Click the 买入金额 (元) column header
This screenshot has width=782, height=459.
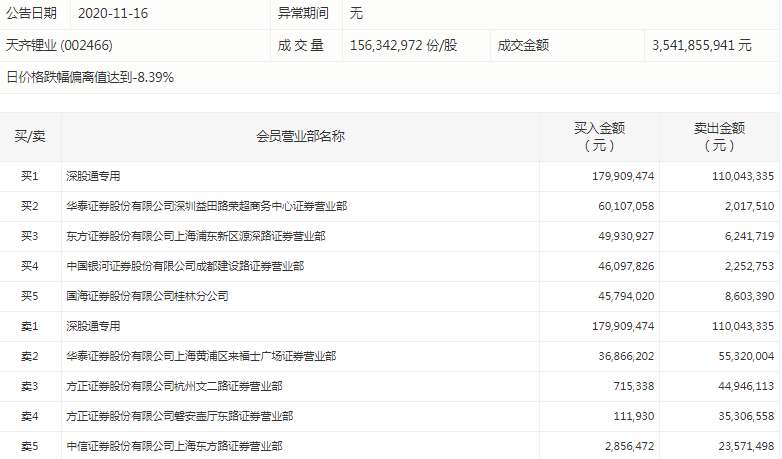(599, 137)
